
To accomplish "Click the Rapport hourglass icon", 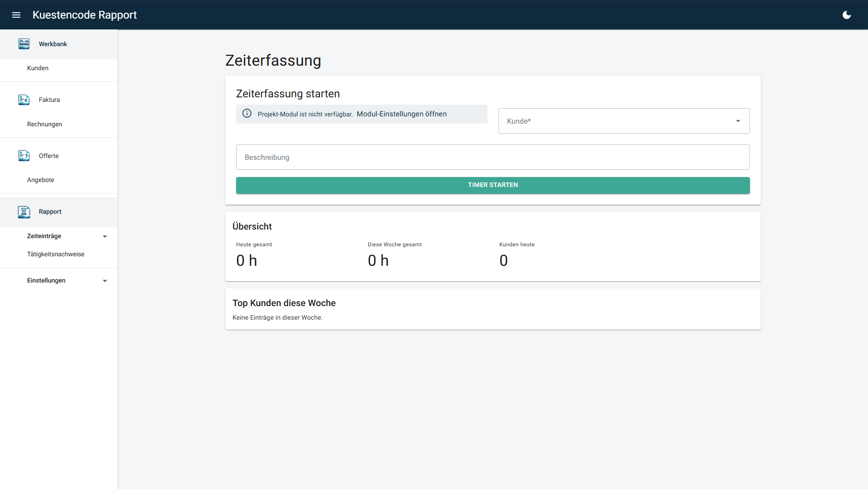I will 24,212.
